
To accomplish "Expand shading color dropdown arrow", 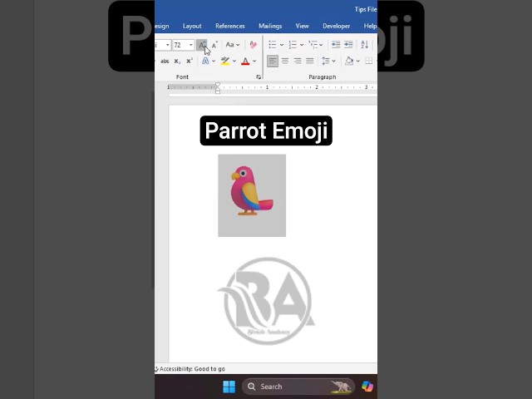I will point(358,62).
